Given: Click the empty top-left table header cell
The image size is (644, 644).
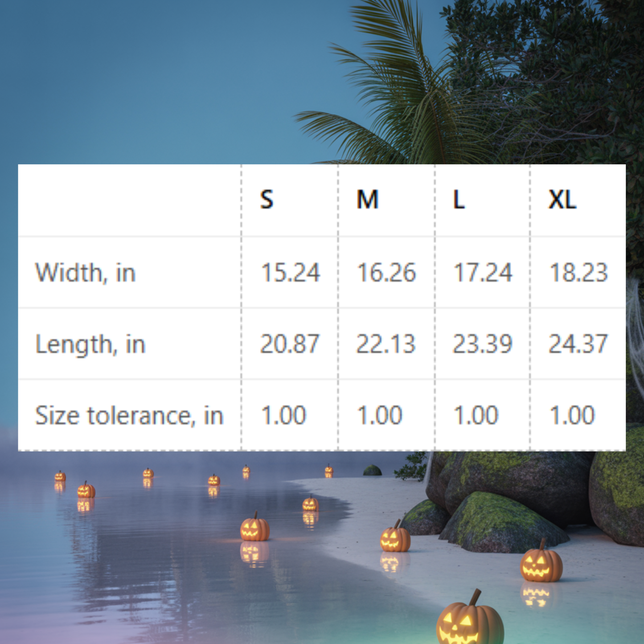Looking at the screenshot, I should 129,200.
